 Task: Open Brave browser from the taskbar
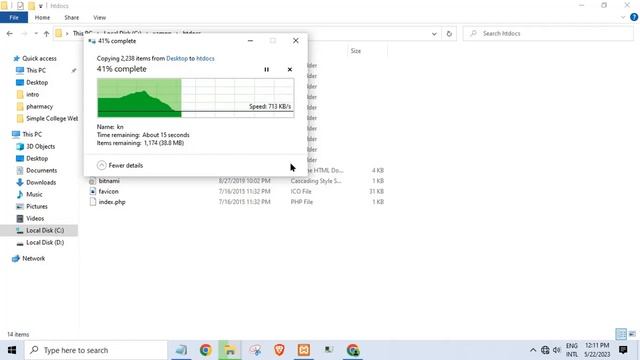pos(279,350)
